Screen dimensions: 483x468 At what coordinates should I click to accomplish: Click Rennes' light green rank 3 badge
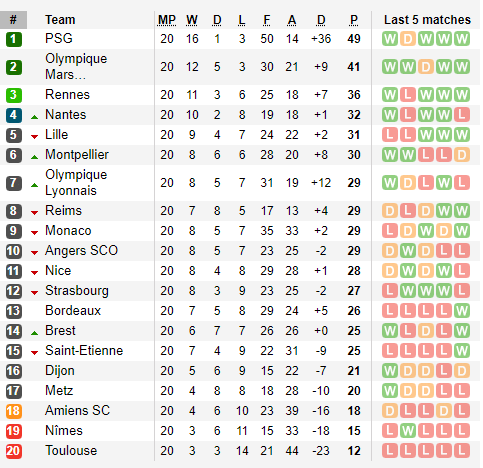pyautogui.click(x=14, y=95)
